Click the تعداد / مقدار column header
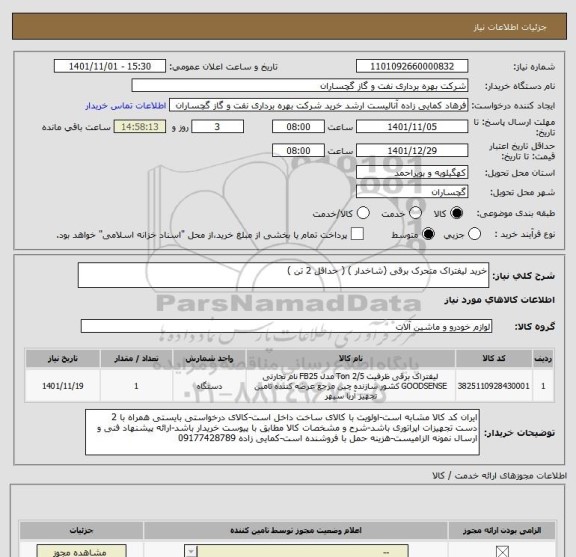The height and width of the screenshot is (557, 576). 136,358
